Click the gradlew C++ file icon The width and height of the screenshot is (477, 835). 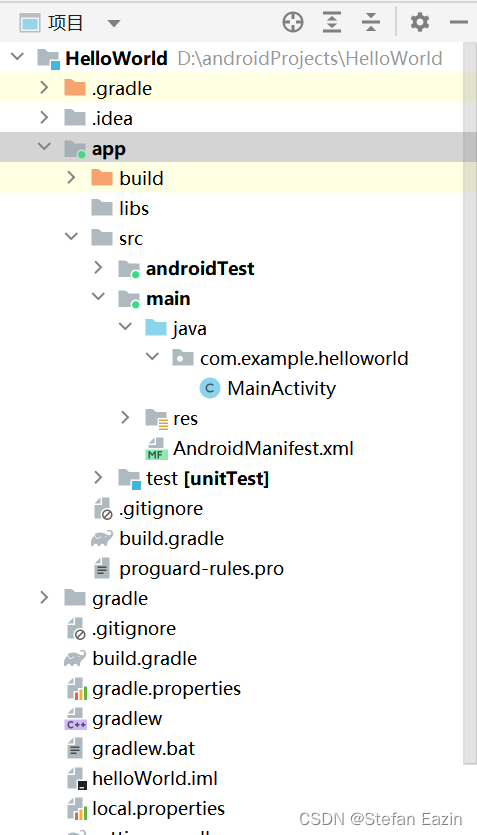point(76,719)
